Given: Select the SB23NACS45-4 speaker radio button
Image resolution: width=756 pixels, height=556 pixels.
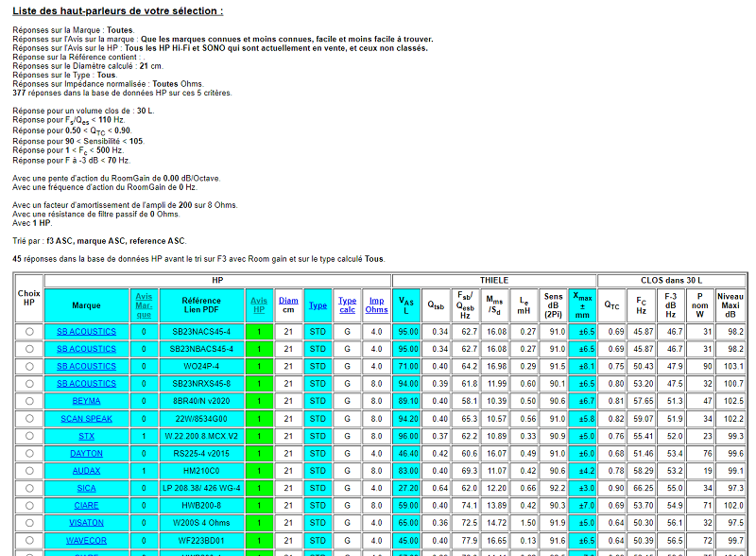Looking at the screenshot, I should 29,332.
